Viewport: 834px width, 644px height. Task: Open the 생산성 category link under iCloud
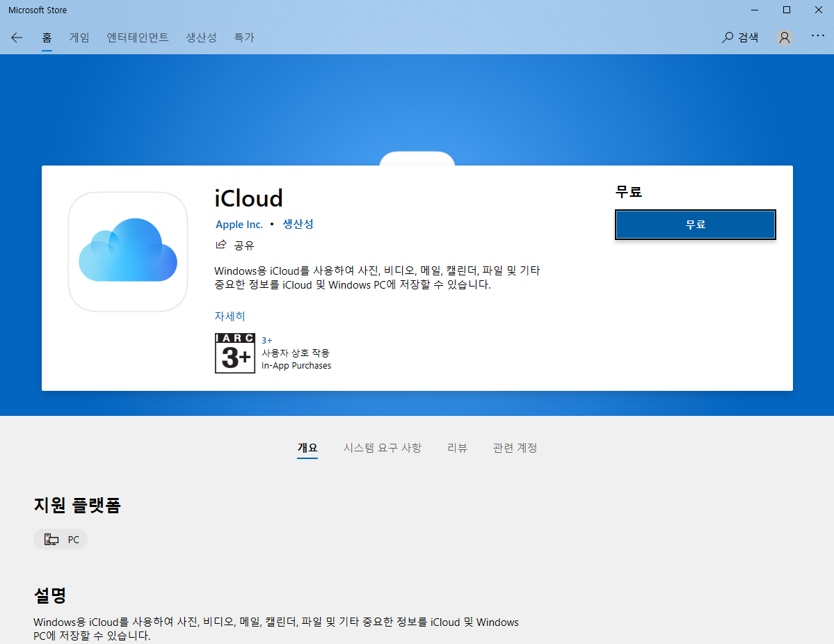298,224
